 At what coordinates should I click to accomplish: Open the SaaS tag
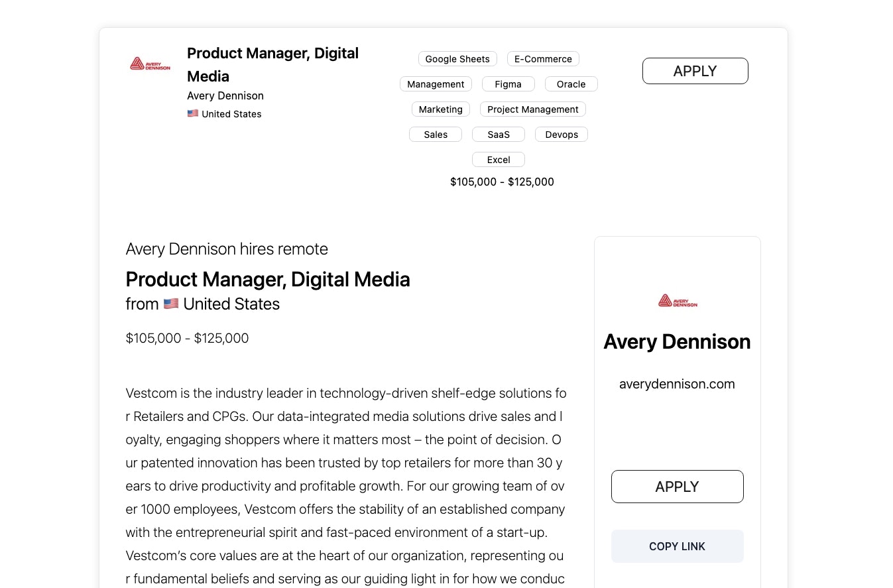(499, 135)
